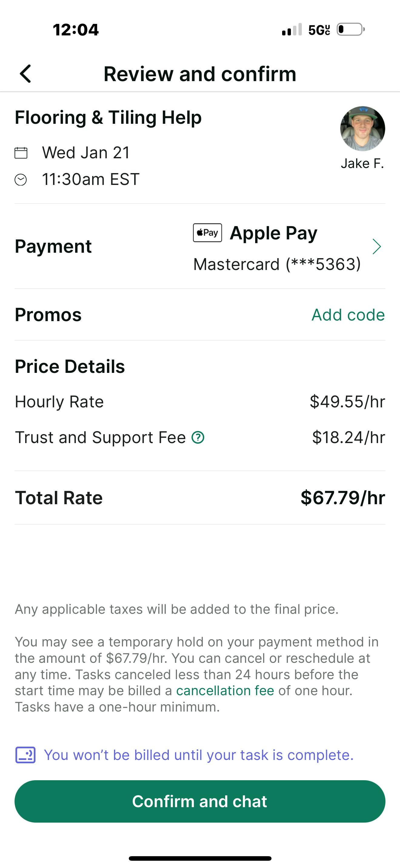Tap the back arrow icon
Screen dimensions: 400x868
click(26, 74)
